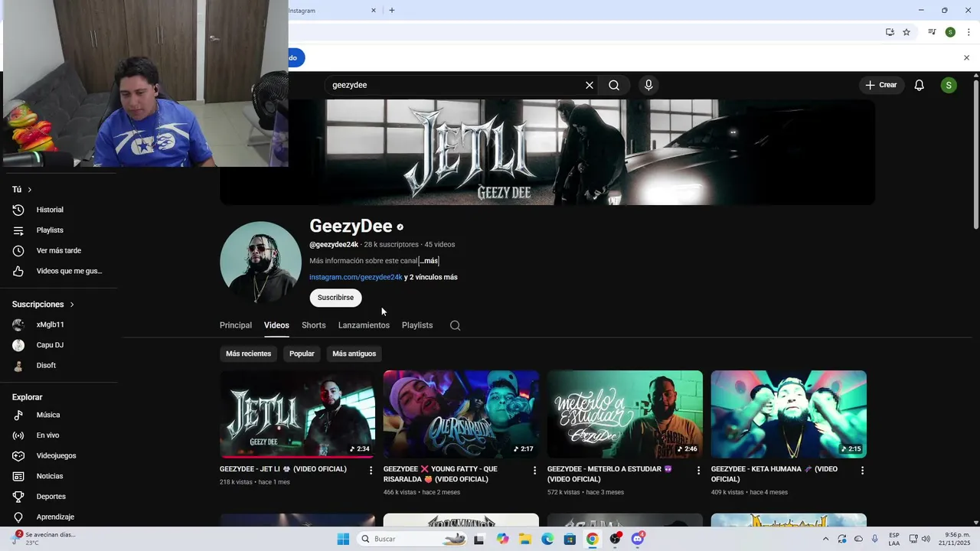Open the QUE RISARALDA video title
This screenshot has width=980, height=551.
tap(440, 474)
